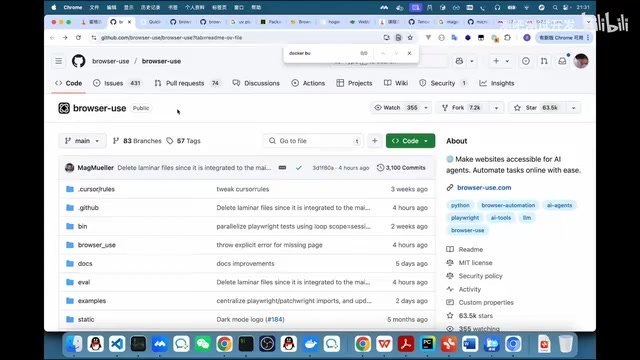This screenshot has height=360, width=640.
Task: Click find bar previous match arrow
Action: (383, 53)
